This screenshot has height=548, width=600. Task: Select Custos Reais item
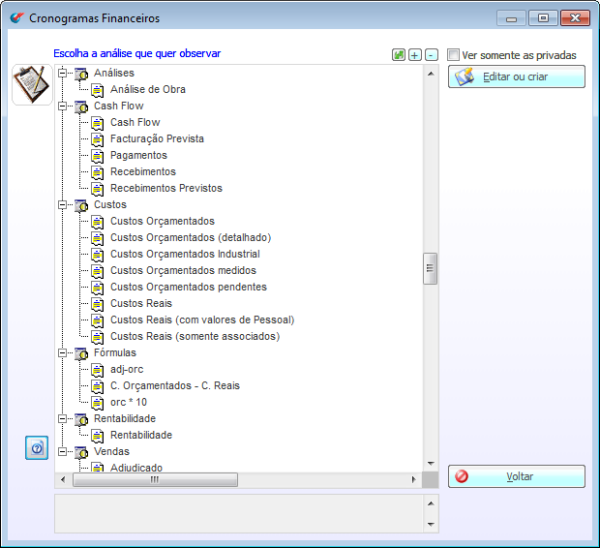pyautogui.click(x=141, y=303)
